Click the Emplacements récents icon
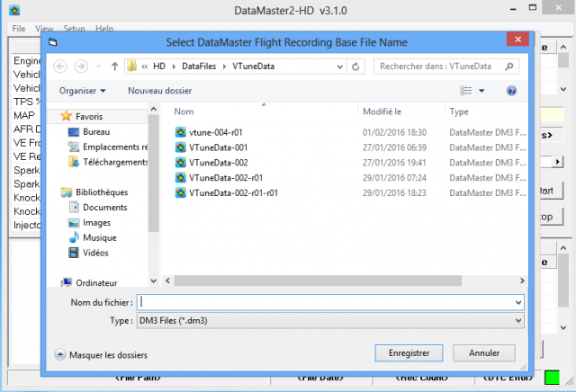The height and width of the screenshot is (392, 576). (x=74, y=147)
